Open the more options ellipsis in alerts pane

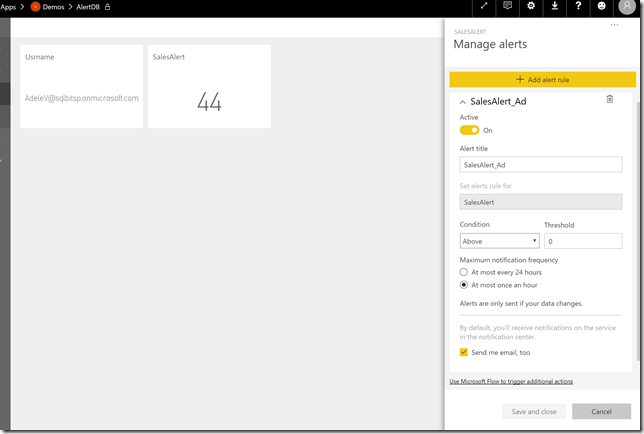click(x=614, y=25)
